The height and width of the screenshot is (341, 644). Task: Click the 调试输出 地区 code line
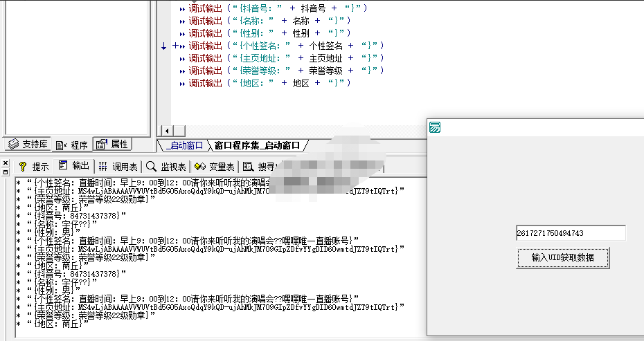click(x=270, y=83)
